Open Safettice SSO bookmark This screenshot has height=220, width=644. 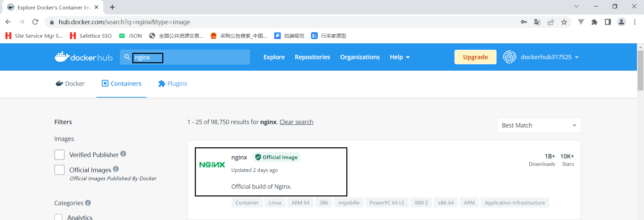(x=91, y=36)
